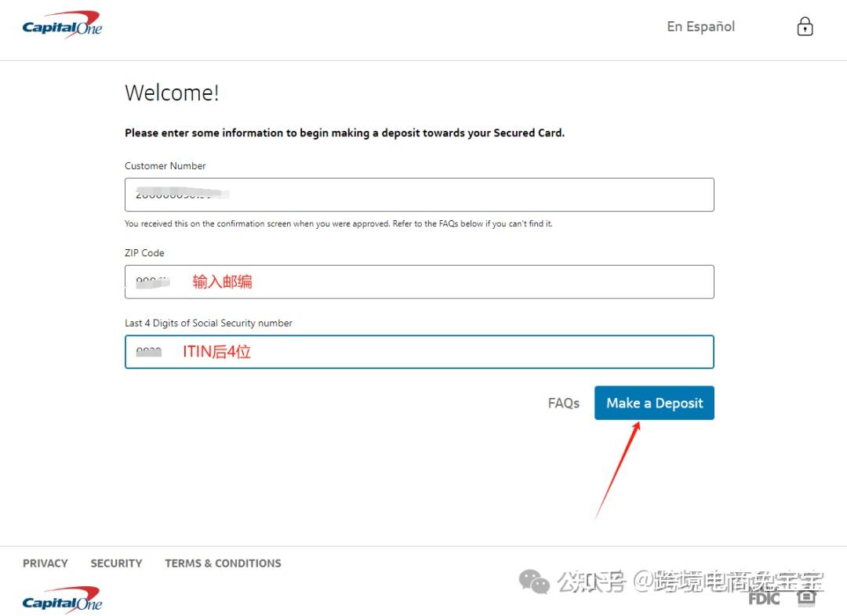This screenshot has width=847, height=616.
Task: Open the FAQs link
Action: tap(563, 402)
